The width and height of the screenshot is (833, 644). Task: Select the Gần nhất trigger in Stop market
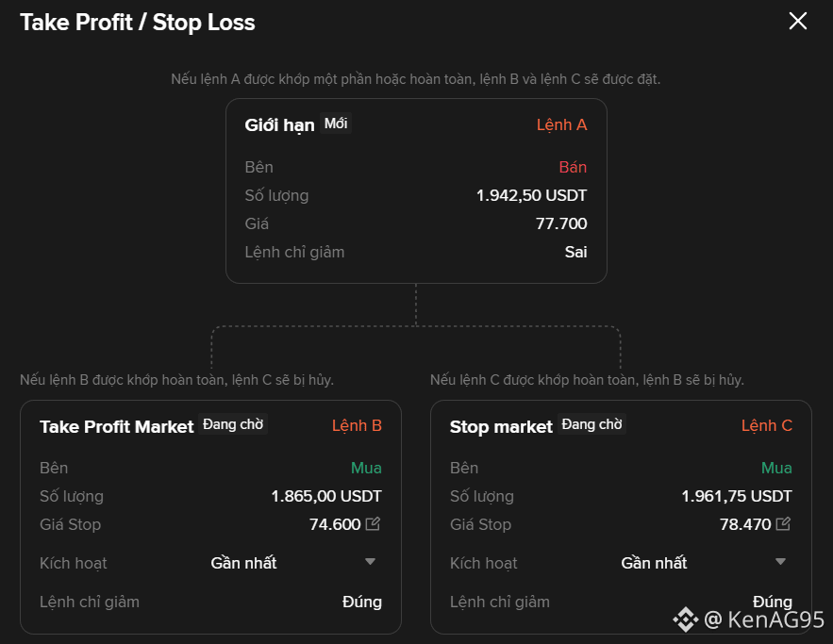click(x=654, y=563)
